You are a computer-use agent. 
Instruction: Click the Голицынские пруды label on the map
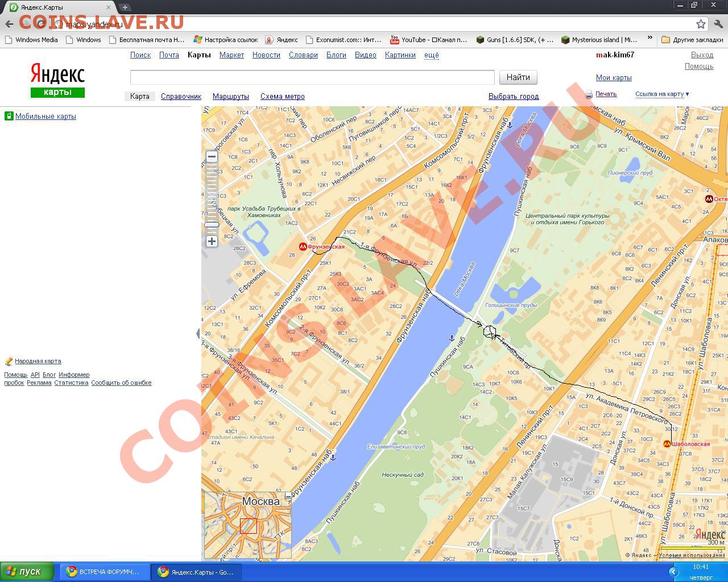tap(511, 305)
